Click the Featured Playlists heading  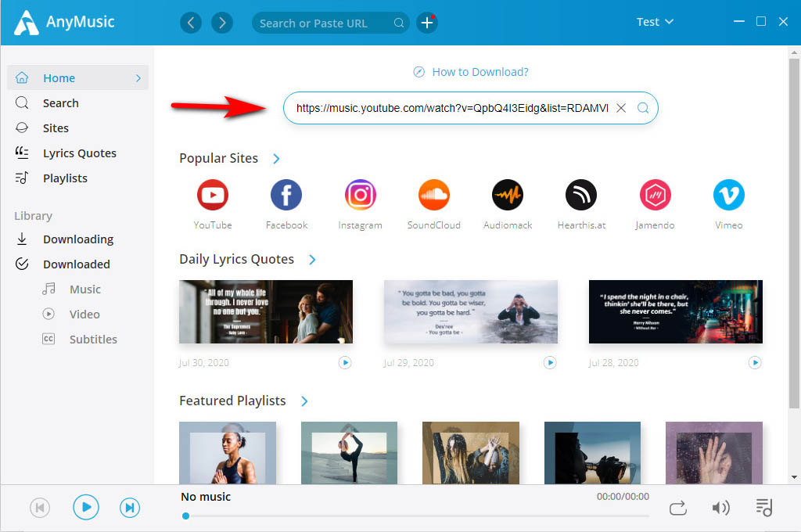(x=232, y=401)
